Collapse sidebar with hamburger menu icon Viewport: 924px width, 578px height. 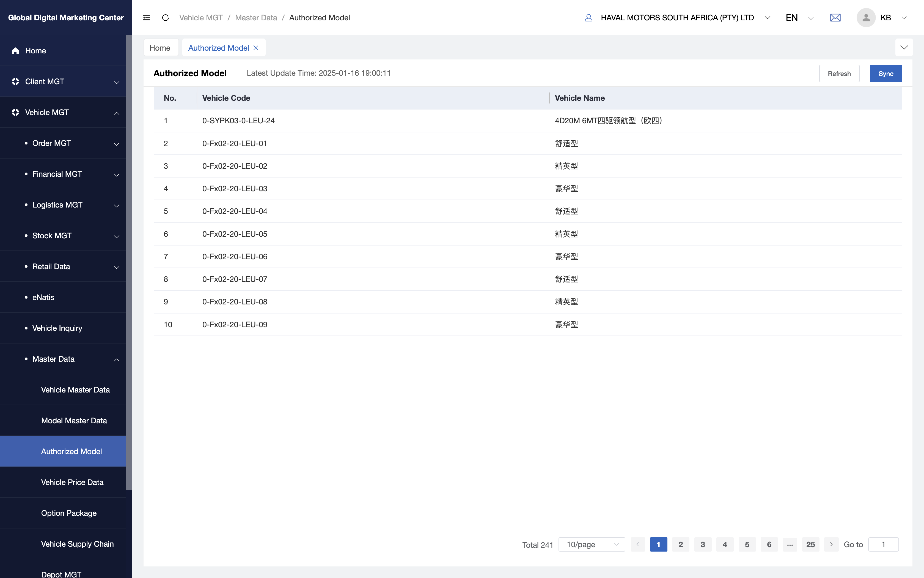coord(146,18)
